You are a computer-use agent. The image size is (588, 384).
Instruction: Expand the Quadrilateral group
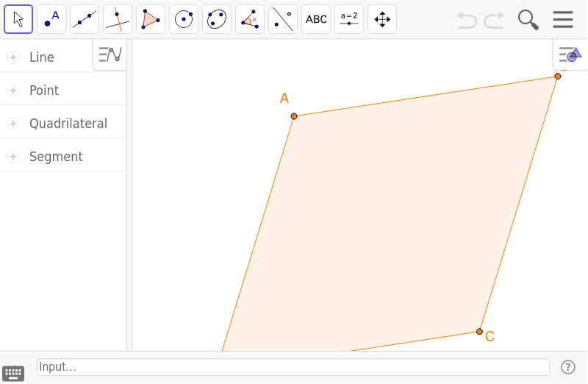tap(13, 124)
